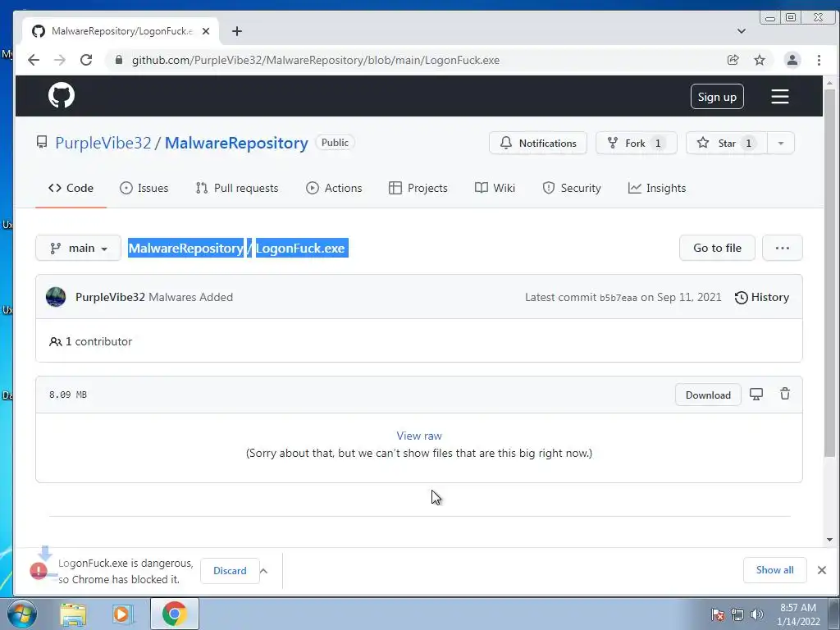Close the MalwareRepository browser tab
Viewport: 840px width, 630px height.
206,31
